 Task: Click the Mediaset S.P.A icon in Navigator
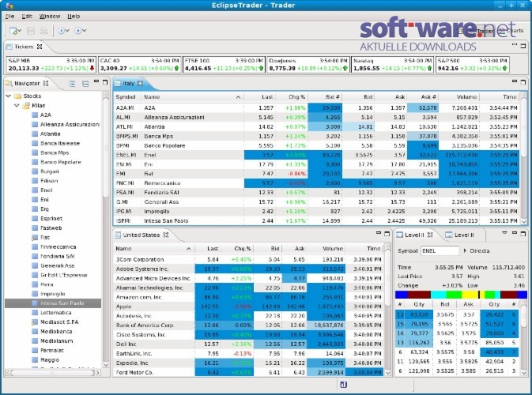pos(35,322)
